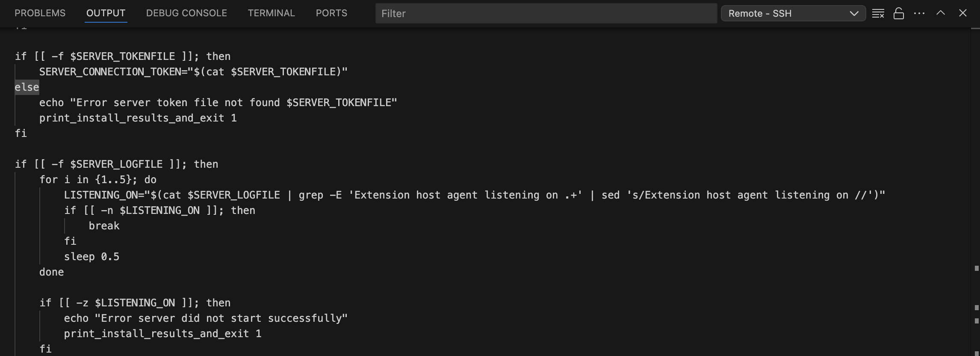This screenshot has height=356, width=980.
Task: Open the Remote - SSH output channel dropdown
Action: tap(793, 14)
